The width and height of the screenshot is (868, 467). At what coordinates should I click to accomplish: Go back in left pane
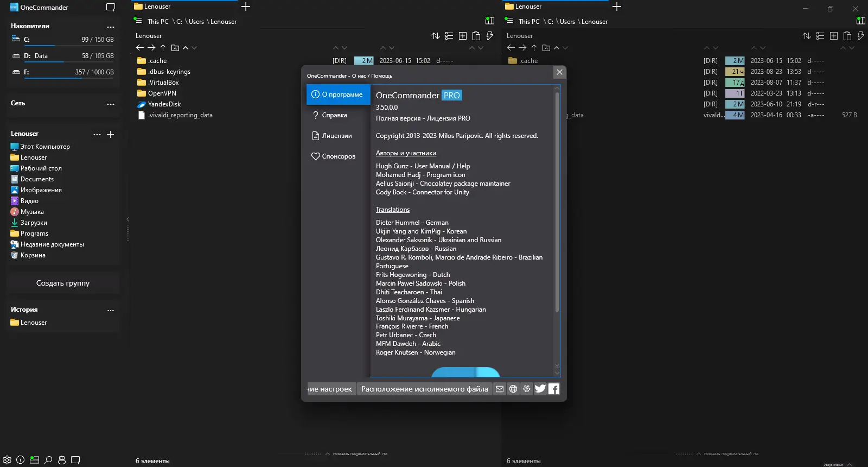click(140, 48)
